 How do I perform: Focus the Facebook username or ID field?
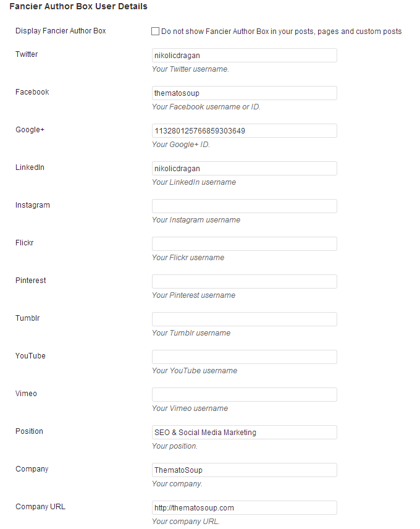(244, 93)
